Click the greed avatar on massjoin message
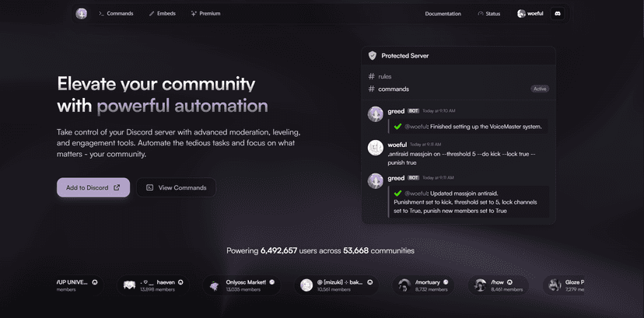The width and height of the screenshot is (644, 318). tap(376, 181)
